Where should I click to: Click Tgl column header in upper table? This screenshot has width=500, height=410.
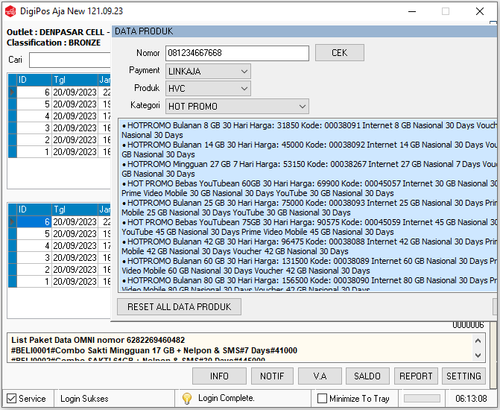(75, 80)
